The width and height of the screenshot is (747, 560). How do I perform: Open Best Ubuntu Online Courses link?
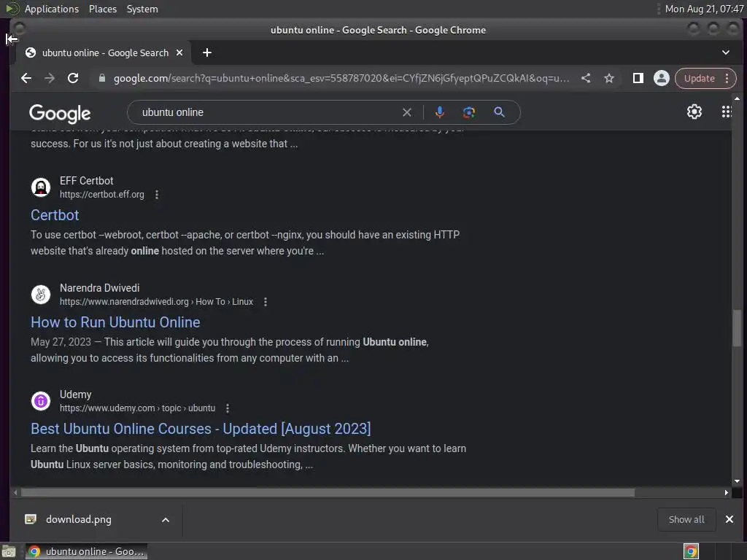point(201,429)
